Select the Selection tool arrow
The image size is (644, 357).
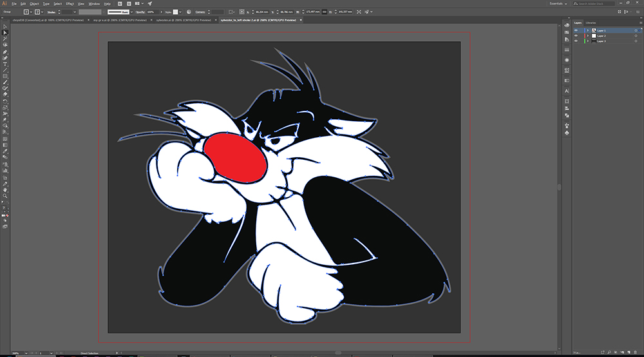5,26
